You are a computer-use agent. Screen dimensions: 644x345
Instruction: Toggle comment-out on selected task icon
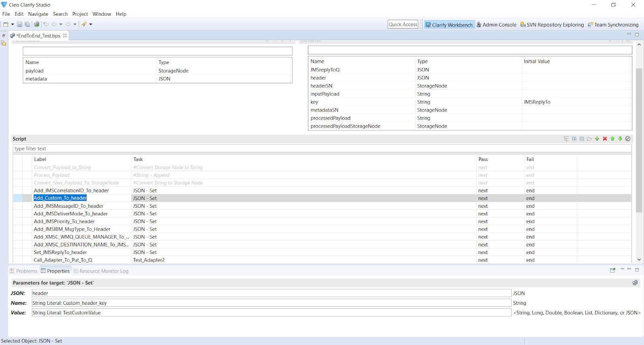(628, 139)
